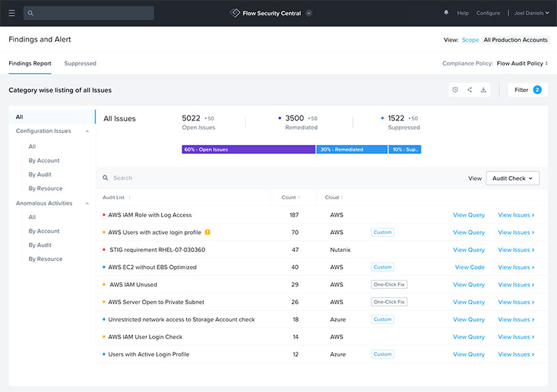
Task: Click the warning badge beside AWS Users login profile
Action: pos(207,233)
